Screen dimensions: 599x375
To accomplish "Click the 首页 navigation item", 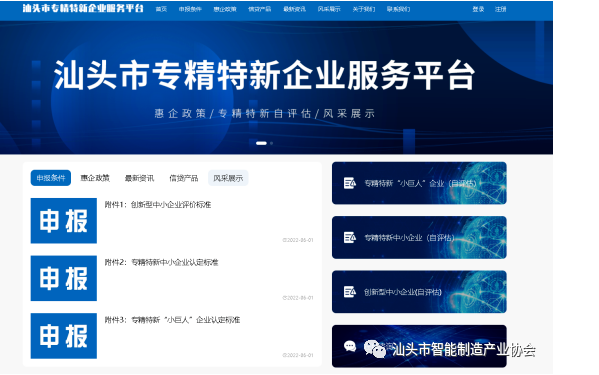I will (161, 9).
